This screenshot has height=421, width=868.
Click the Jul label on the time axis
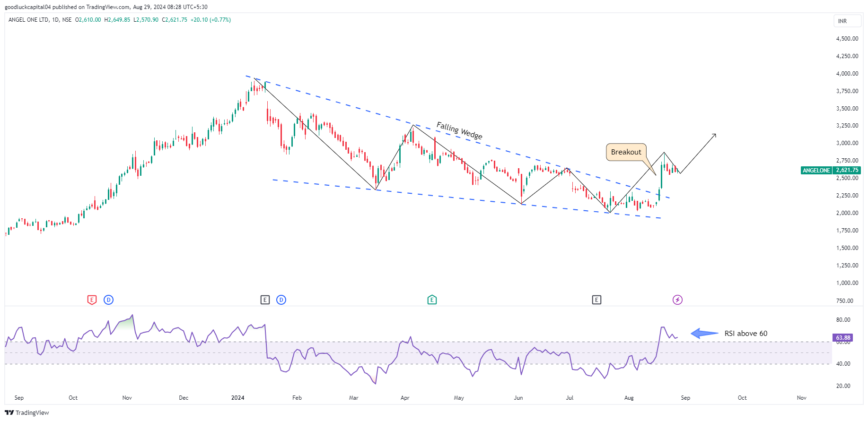click(x=570, y=398)
